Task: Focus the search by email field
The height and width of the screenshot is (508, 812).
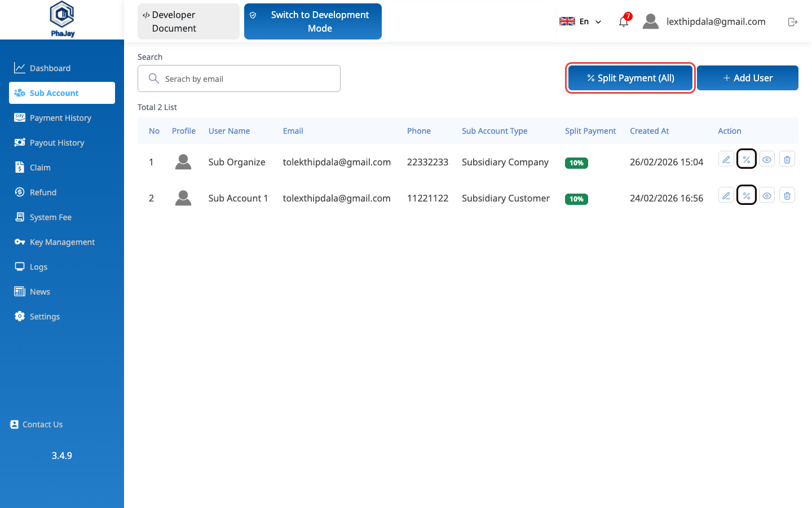Action: pyautogui.click(x=239, y=78)
